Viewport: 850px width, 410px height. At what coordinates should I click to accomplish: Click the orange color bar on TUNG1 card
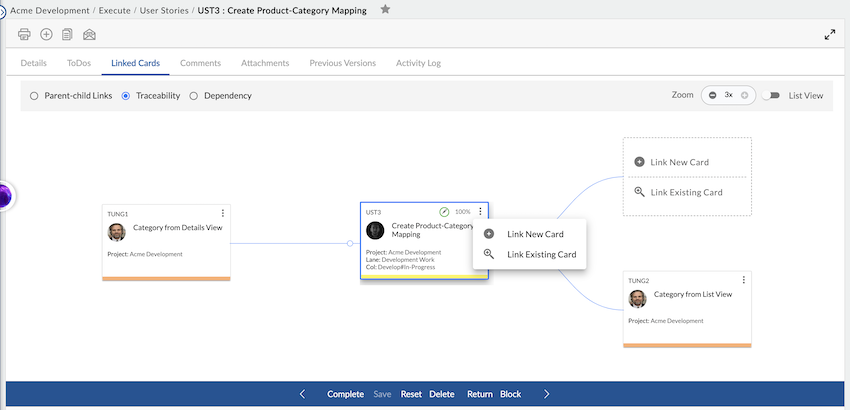pyautogui.click(x=166, y=278)
